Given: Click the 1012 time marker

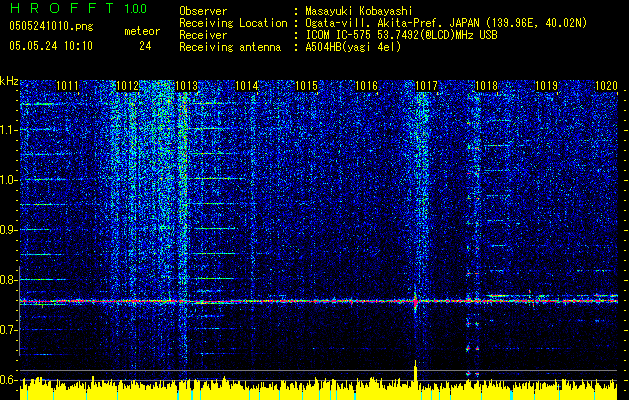Looking at the screenshot, I should coord(127,86).
